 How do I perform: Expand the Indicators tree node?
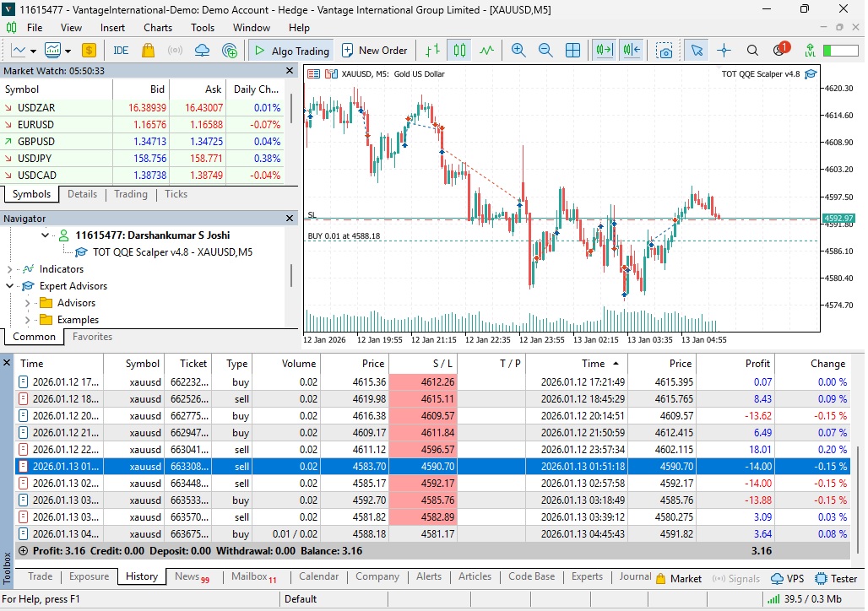(9, 269)
